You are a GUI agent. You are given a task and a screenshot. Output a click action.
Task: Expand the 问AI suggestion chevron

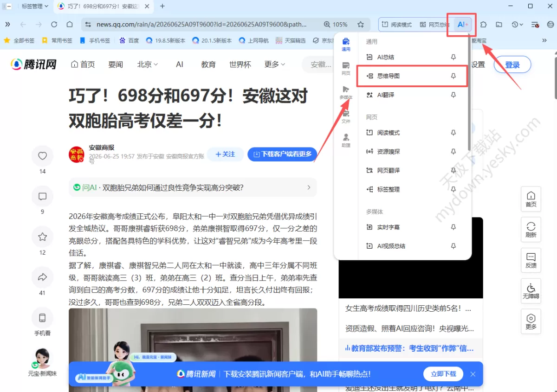309,187
